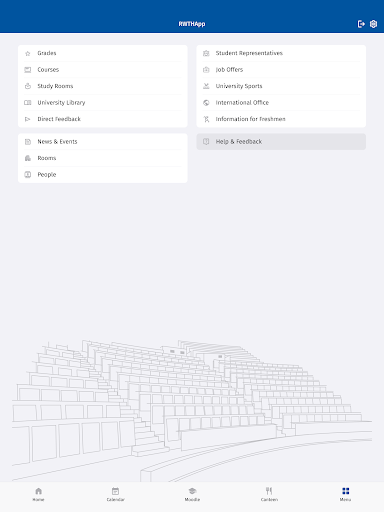The image size is (384, 512).
Task: Click the University Library book icon
Action: pos(28,103)
